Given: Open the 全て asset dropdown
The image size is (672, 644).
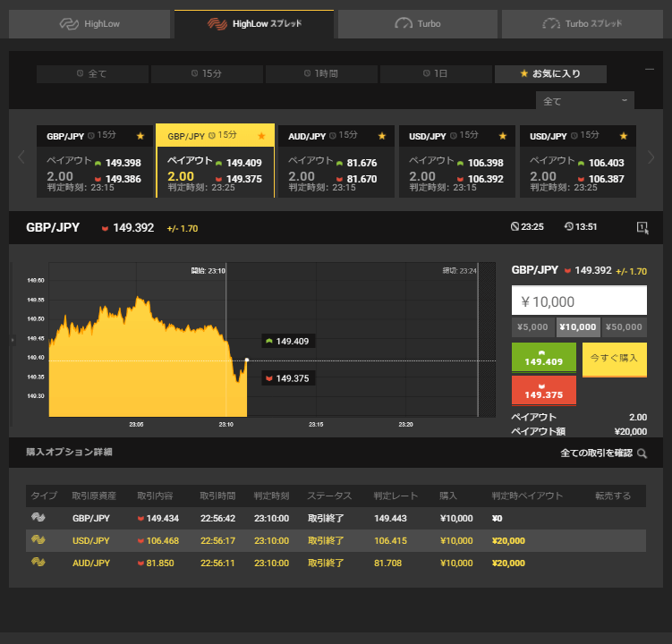Looking at the screenshot, I should [x=585, y=101].
